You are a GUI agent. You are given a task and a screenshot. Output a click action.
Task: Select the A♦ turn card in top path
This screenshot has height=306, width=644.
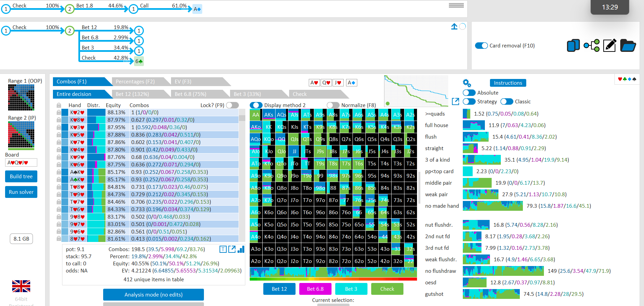click(197, 9)
